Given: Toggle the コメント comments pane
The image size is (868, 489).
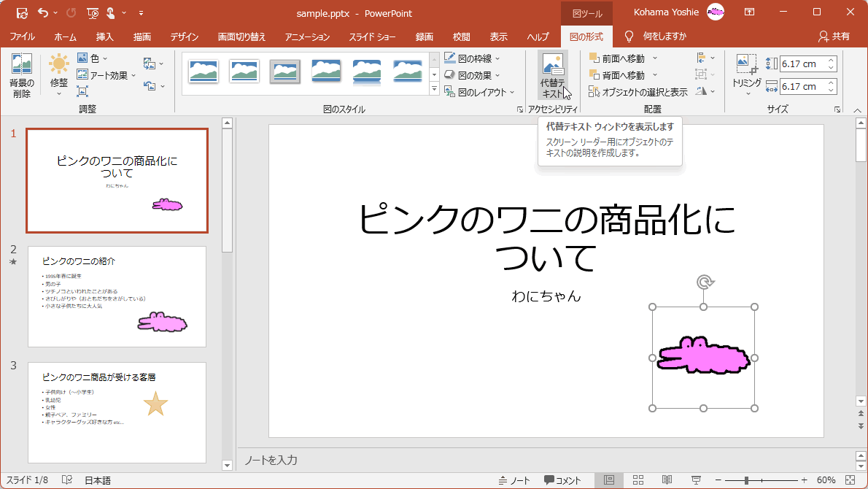Looking at the screenshot, I should 562,480.
